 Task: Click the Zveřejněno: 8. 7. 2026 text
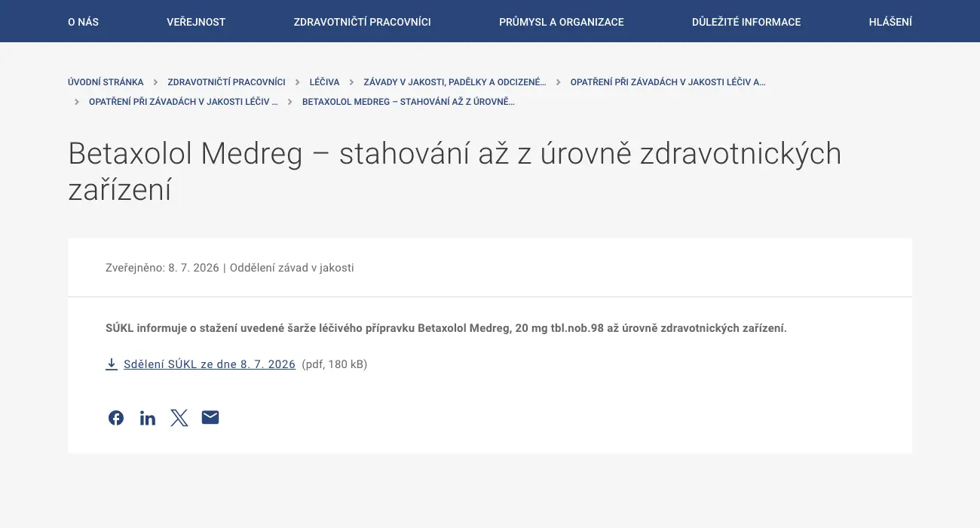(162, 268)
